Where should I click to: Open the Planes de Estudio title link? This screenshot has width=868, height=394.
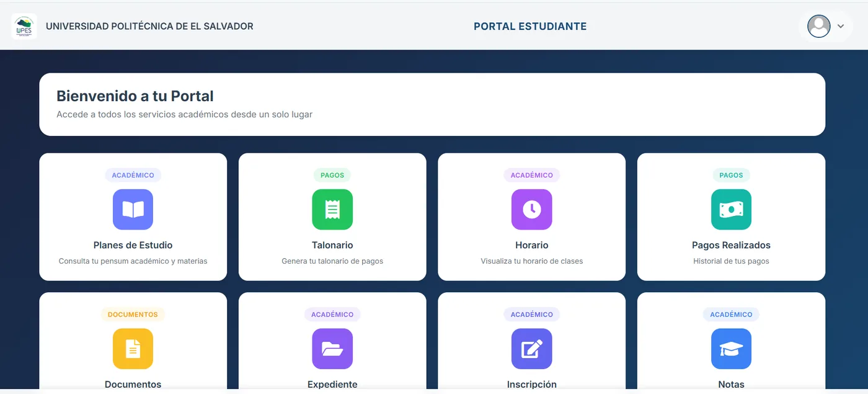coord(133,245)
